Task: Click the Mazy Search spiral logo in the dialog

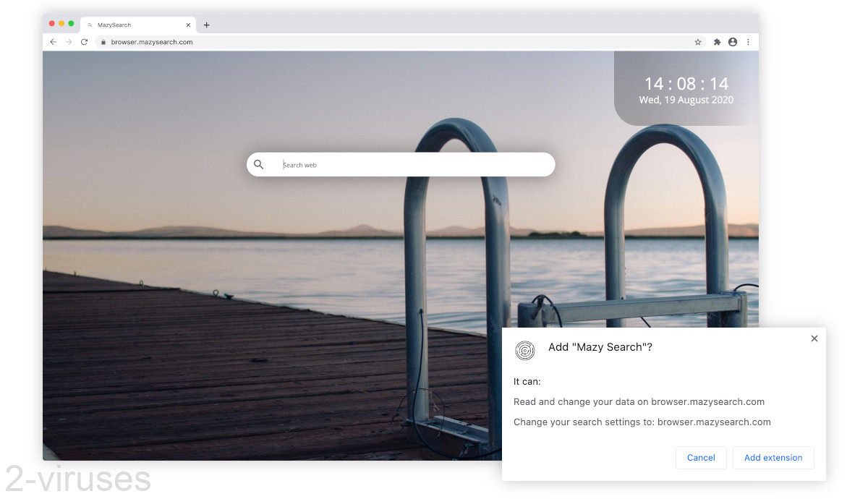Action: (524, 351)
